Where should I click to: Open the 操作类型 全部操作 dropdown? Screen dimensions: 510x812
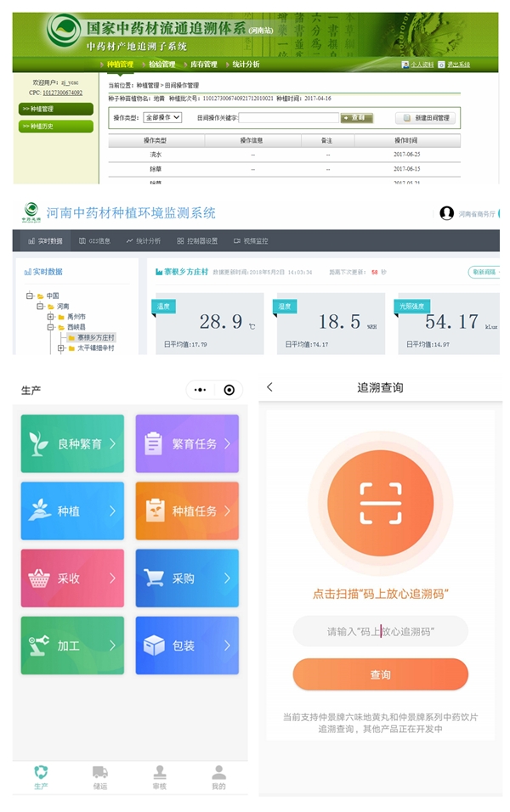161,117
